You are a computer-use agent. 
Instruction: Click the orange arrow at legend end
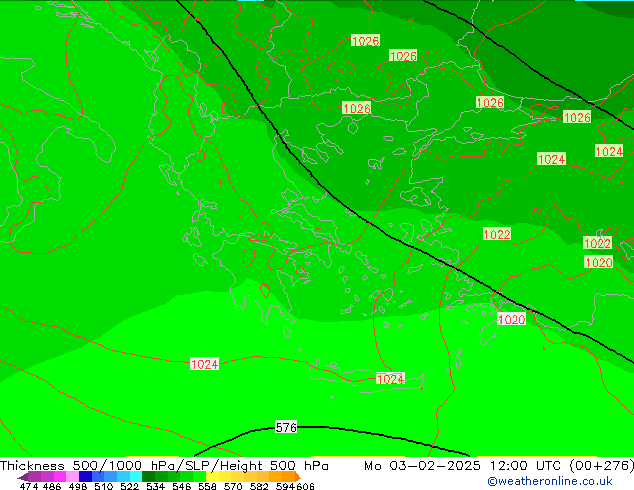[298, 477]
